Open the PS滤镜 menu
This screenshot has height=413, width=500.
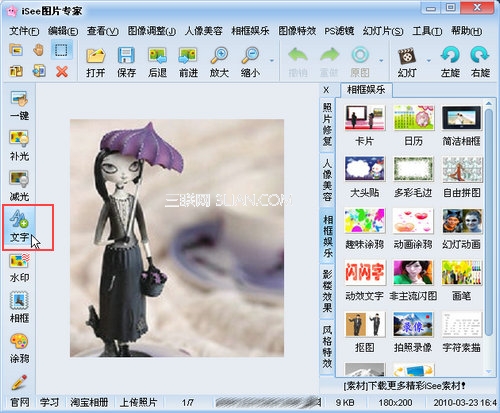(x=339, y=31)
